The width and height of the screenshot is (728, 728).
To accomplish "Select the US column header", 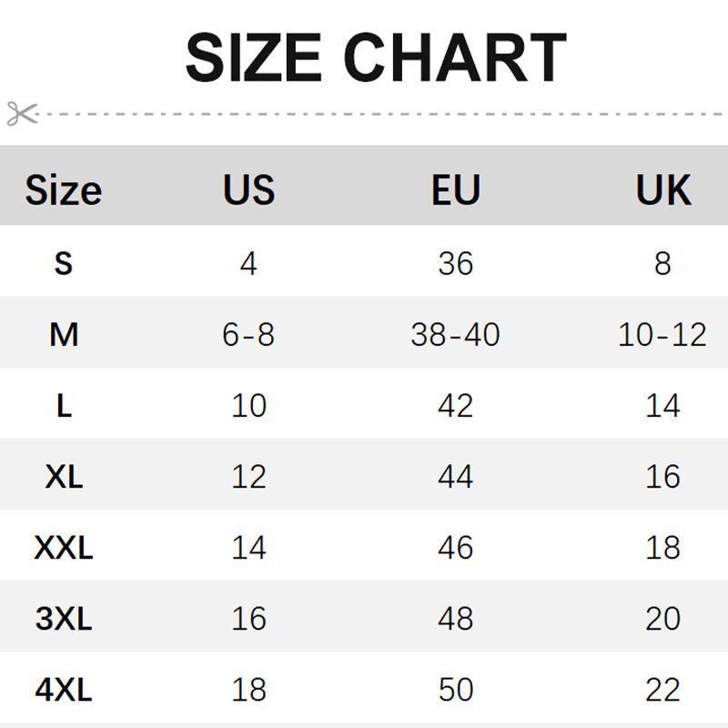I will pyautogui.click(x=248, y=190).
